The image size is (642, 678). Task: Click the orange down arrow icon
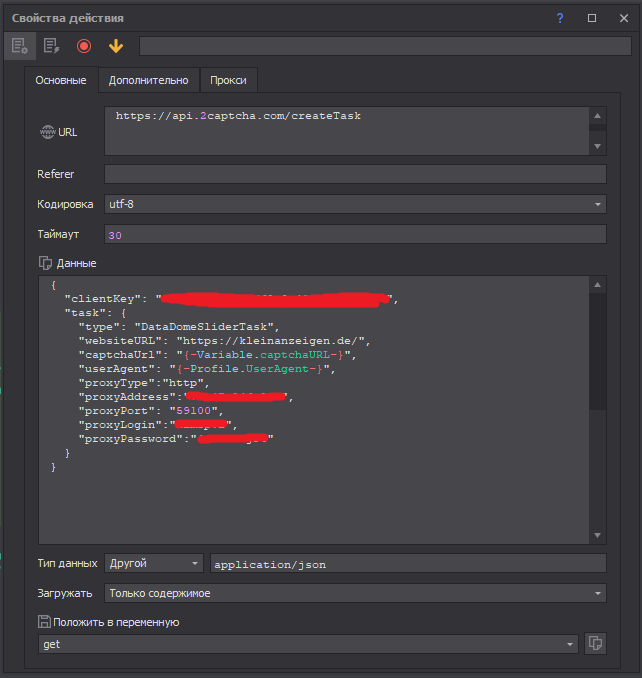coord(116,46)
